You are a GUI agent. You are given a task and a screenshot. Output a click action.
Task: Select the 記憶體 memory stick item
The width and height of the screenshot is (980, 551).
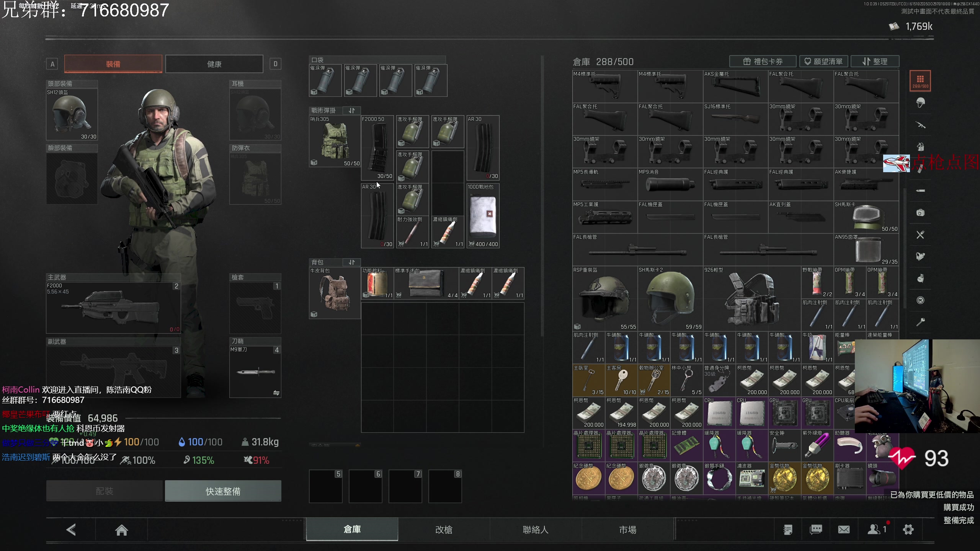[687, 445]
